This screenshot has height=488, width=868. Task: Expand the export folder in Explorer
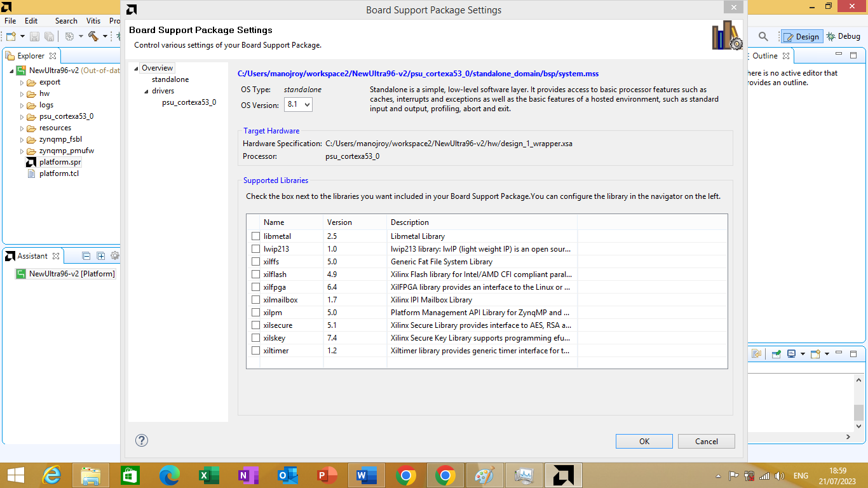pos(22,83)
